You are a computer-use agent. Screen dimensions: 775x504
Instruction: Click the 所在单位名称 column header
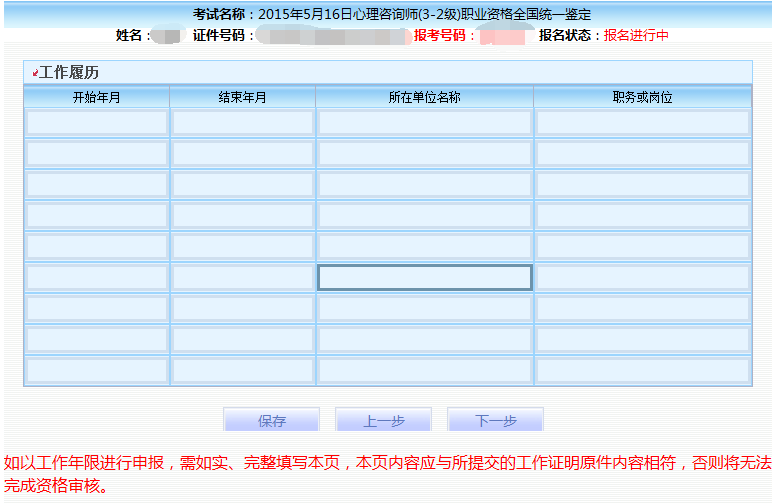tap(424, 98)
